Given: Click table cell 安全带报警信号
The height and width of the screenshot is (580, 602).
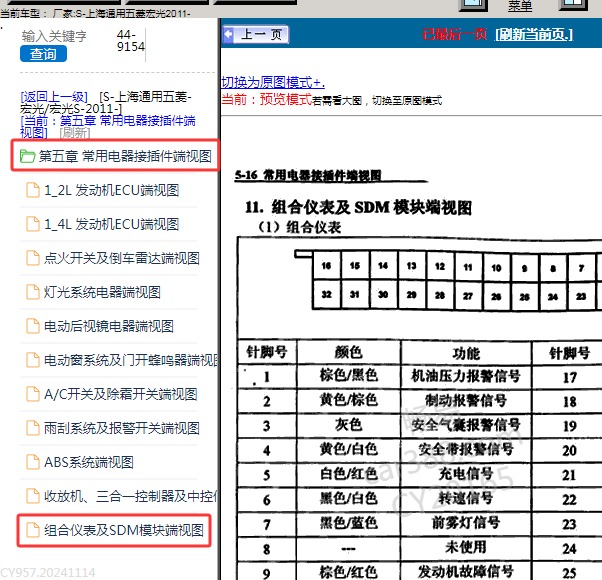Looking at the screenshot, I should 466,449.
